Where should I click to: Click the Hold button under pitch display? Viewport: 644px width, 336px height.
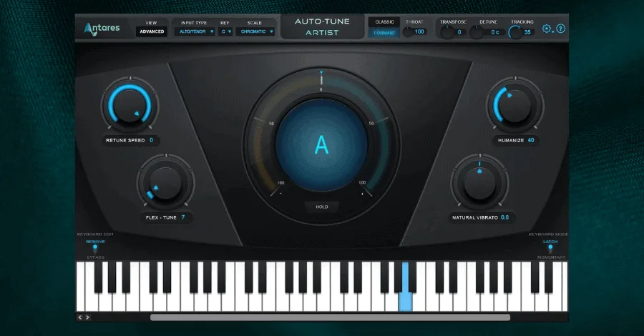click(x=321, y=207)
